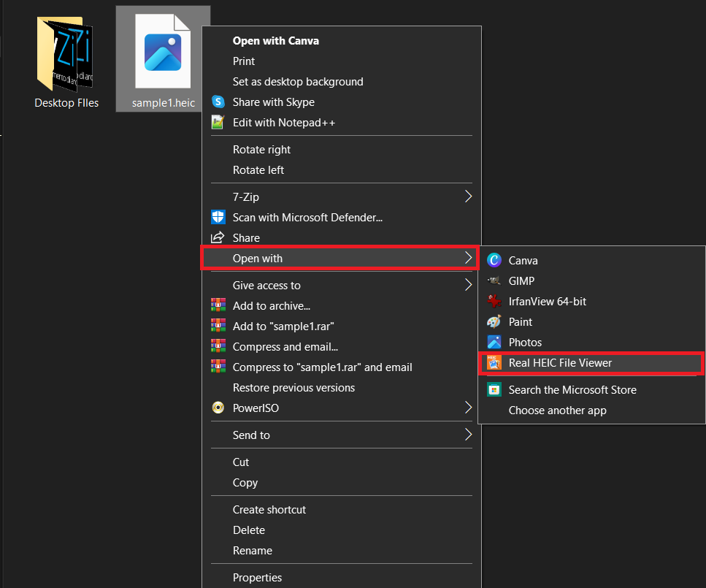Open the file with GIMP

pyautogui.click(x=523, y=280)
